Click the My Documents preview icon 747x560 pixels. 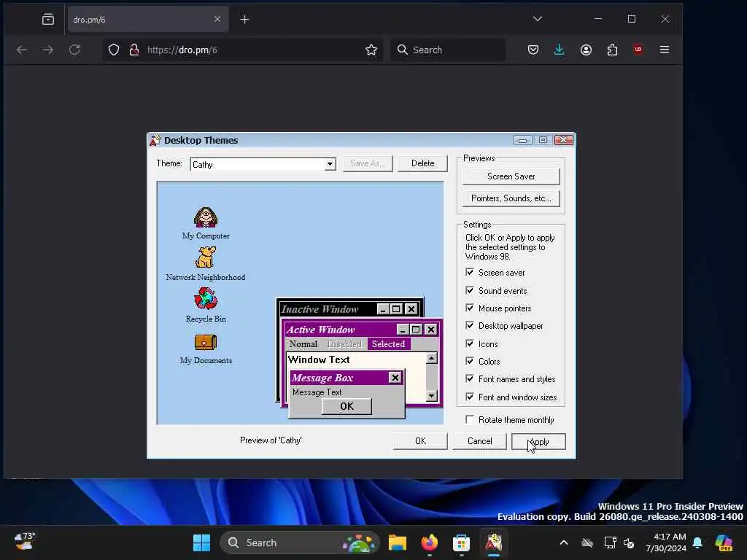coord(205,341)
